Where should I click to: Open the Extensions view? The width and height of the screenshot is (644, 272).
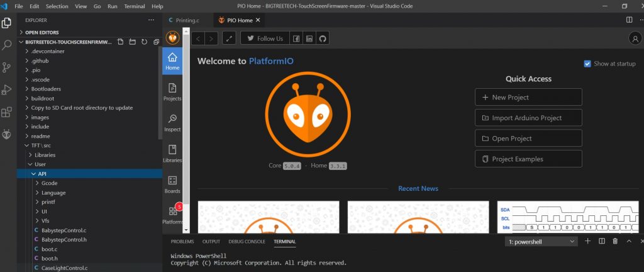tap(6, 112)
